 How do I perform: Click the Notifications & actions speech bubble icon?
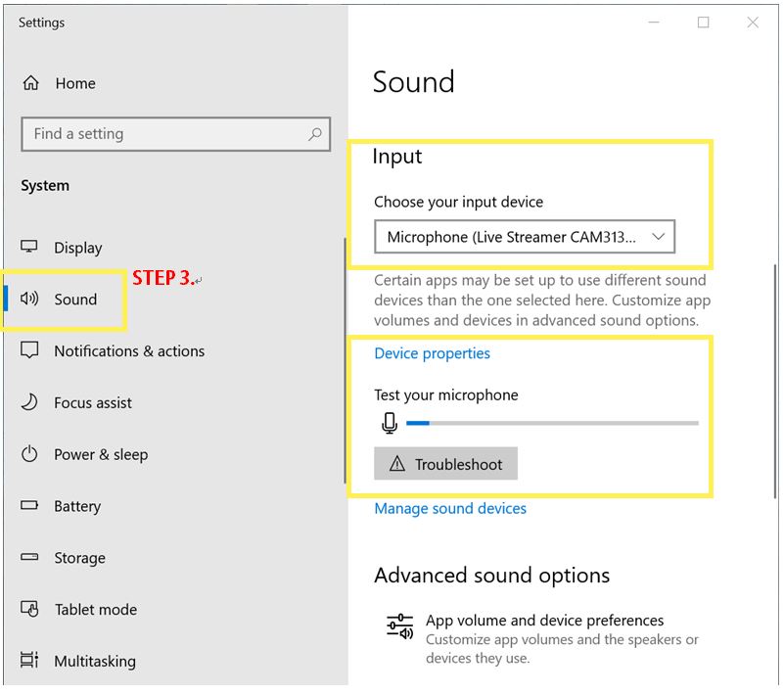tap(29, 350)
